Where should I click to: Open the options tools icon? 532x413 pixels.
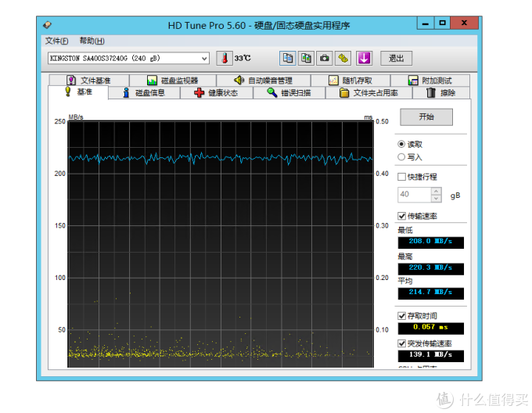click(343, 59)
